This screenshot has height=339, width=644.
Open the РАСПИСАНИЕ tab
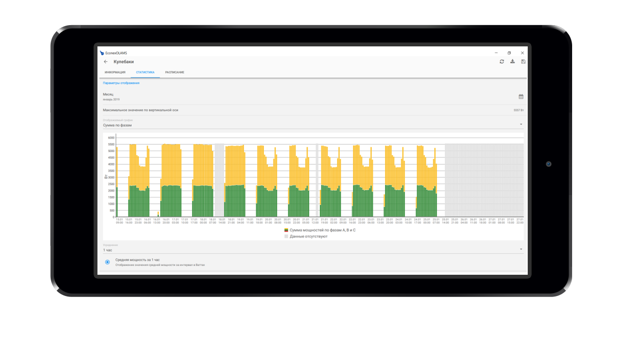175,72
